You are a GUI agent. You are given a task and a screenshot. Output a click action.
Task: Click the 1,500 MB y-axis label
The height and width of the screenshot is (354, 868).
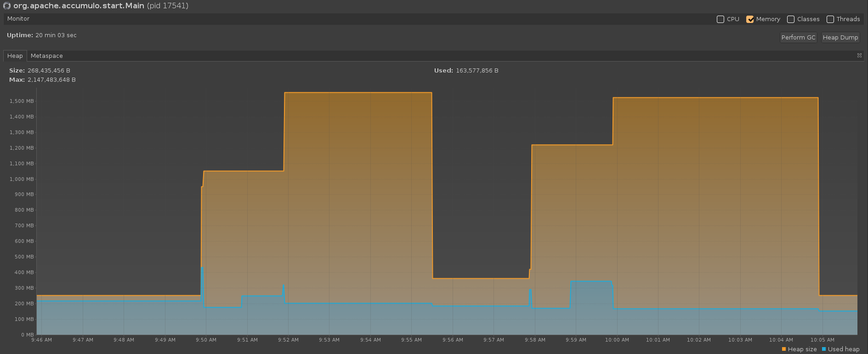pyautogui.click(x=22, y=101)
